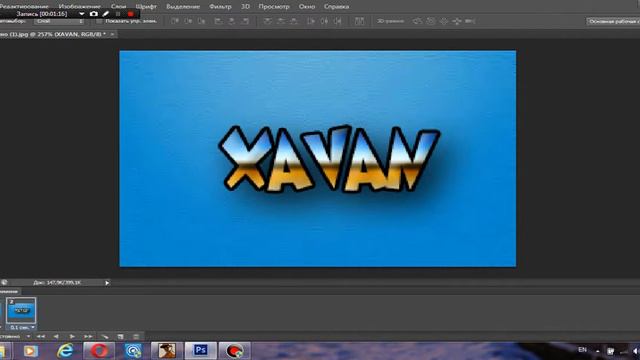Open the Справка menu

(x=336, y=6)
